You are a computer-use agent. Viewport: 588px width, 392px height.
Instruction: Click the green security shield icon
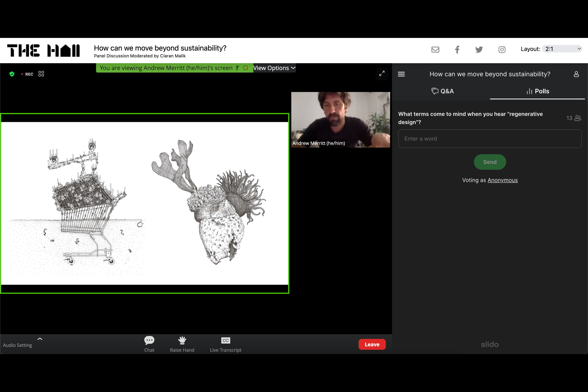pyautogui.click(x=12, y=74)
